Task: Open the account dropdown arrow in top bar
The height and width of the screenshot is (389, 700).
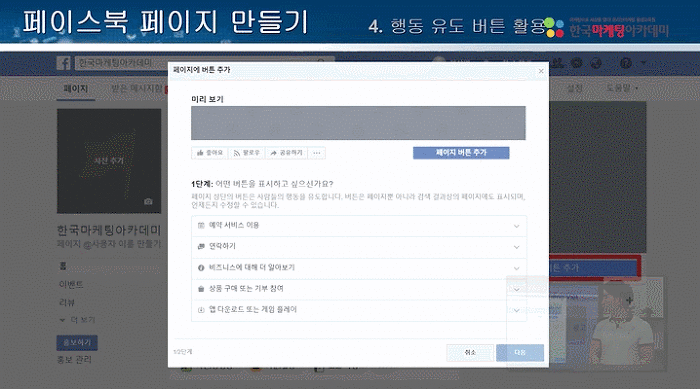Action: pos(643,63)
